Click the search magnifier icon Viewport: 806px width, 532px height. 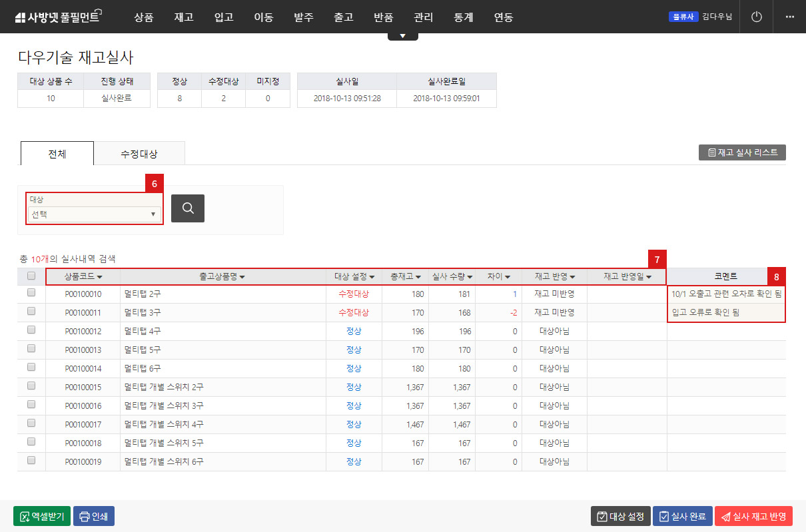[x=187, y=208]
